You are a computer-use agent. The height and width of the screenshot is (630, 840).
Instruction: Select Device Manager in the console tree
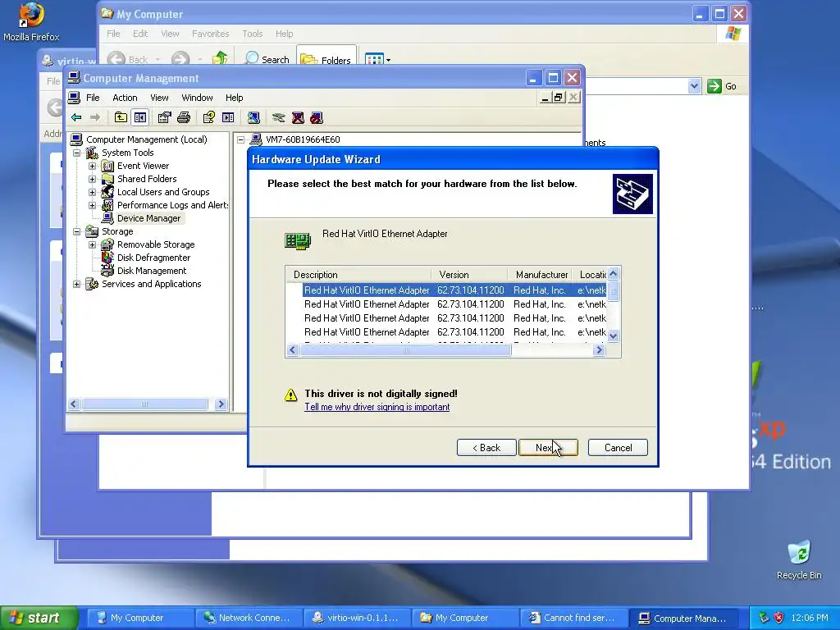click(149, 218)
